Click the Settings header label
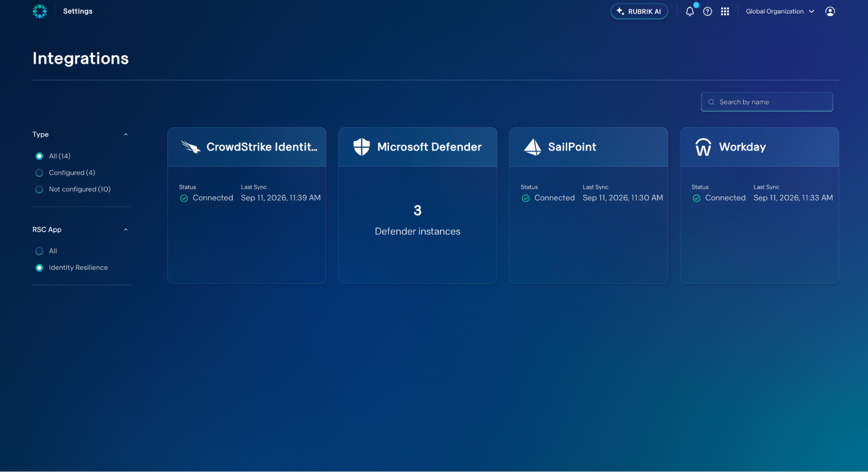Viewport: 868px width, 472px height. [78, 11]
